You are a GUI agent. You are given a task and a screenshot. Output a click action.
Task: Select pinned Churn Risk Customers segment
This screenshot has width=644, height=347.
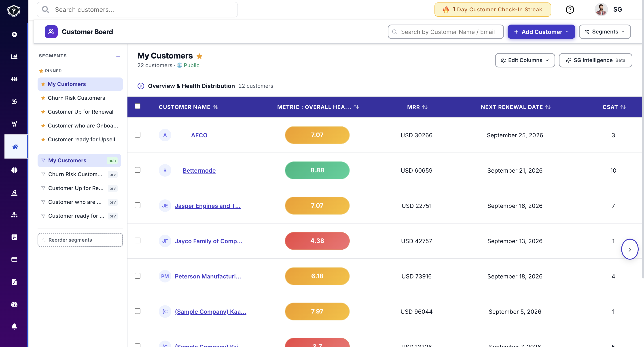80,98
